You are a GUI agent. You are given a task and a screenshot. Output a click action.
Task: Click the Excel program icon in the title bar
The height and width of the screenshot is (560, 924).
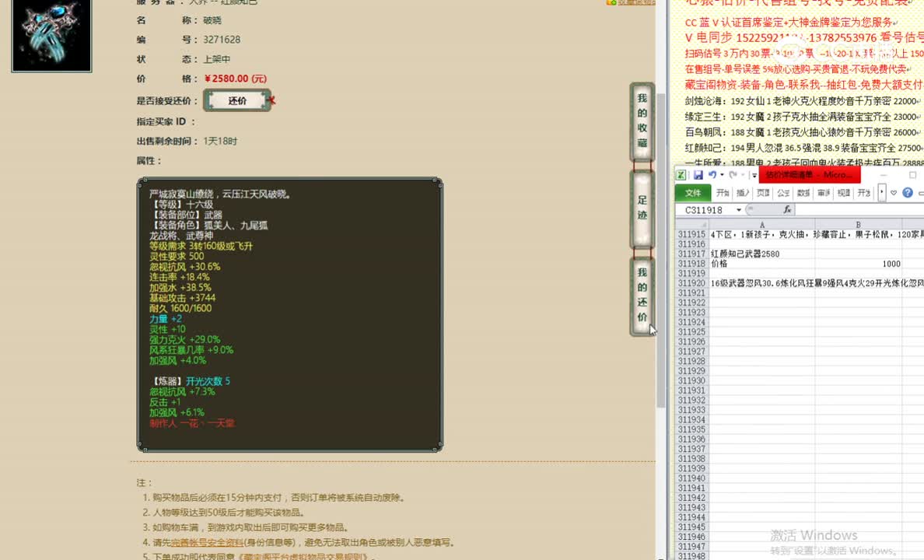(x=681, y=176)
